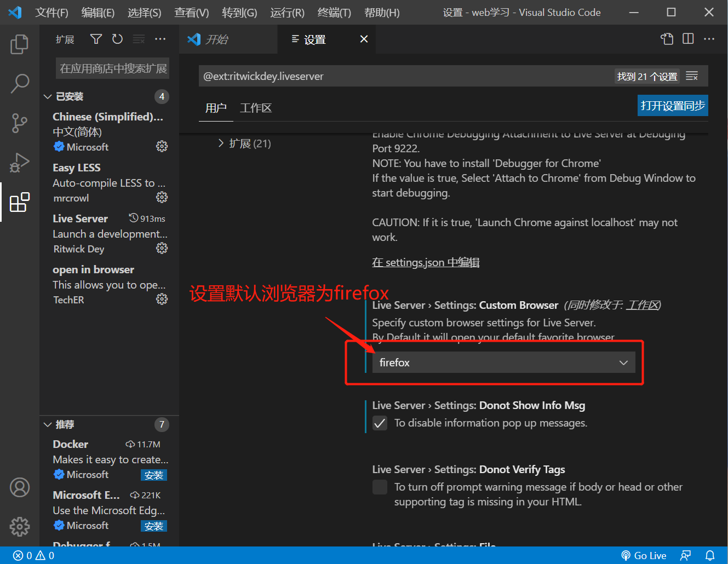Open 在 settings.json 中编辑 link
This screenshot has width=728, height=564.
(426, 262)
